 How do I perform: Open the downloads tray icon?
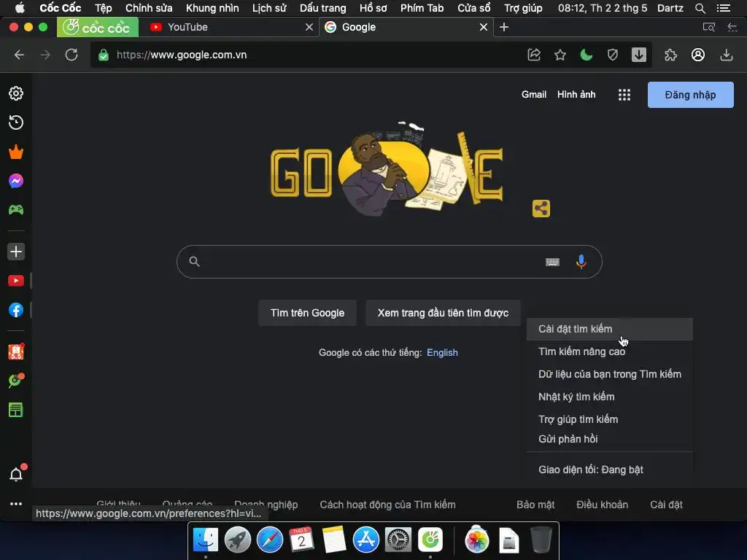pos(726,55)
